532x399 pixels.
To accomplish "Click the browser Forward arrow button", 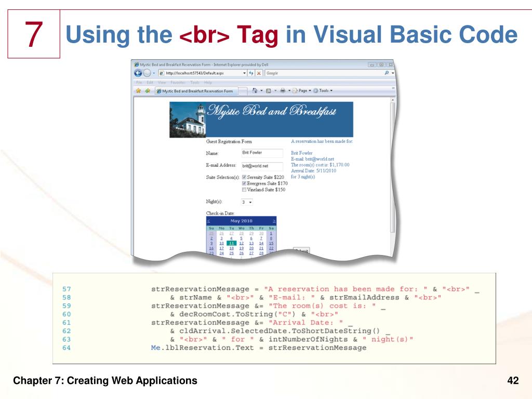I will point(147,73).
